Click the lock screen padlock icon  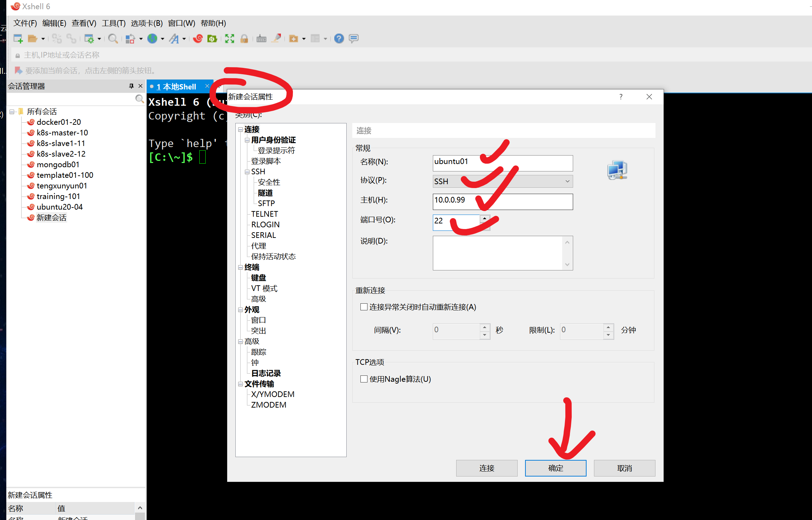coord(244,39)
